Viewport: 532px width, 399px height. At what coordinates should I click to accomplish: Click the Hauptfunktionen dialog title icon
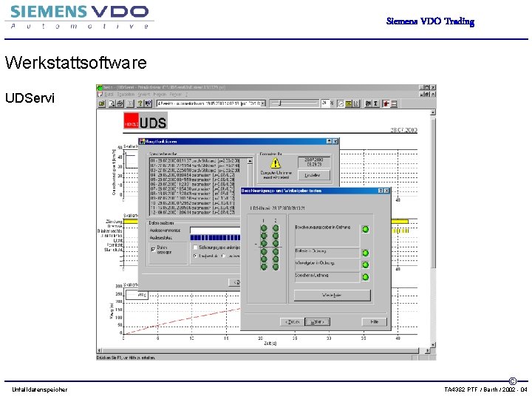(x=142, y=141)
